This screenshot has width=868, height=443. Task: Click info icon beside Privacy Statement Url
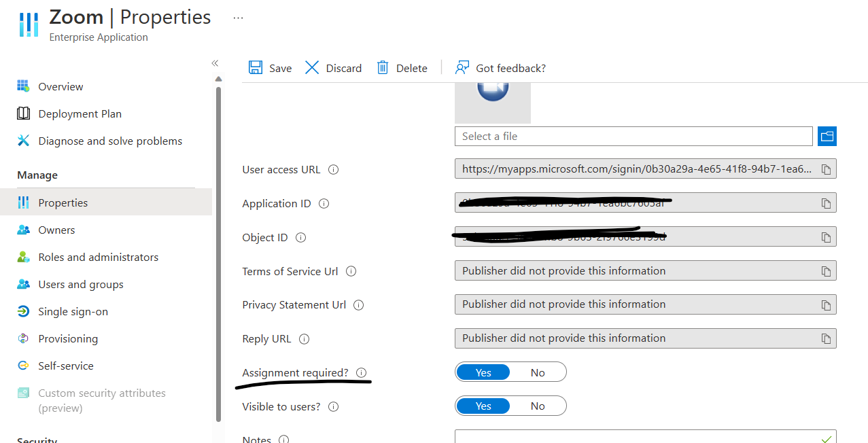point(358,304)
